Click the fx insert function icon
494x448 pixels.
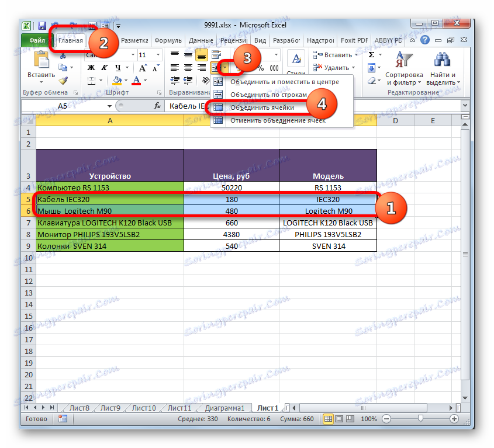tap(157, 106)
